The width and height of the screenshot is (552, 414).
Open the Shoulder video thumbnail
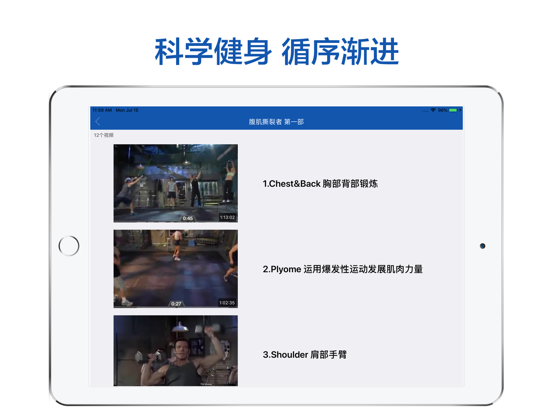pyautogui.click(x=176, y=351)
